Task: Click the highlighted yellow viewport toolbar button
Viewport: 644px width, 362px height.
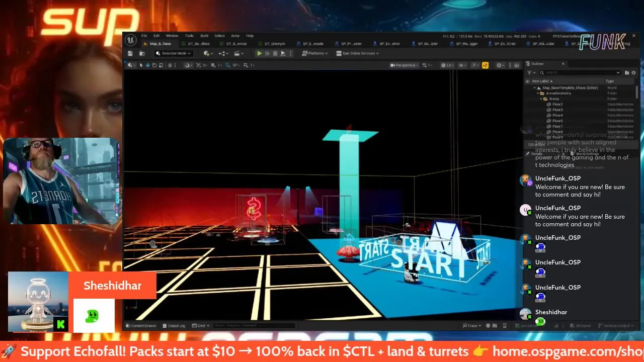Action: point(486,65)
